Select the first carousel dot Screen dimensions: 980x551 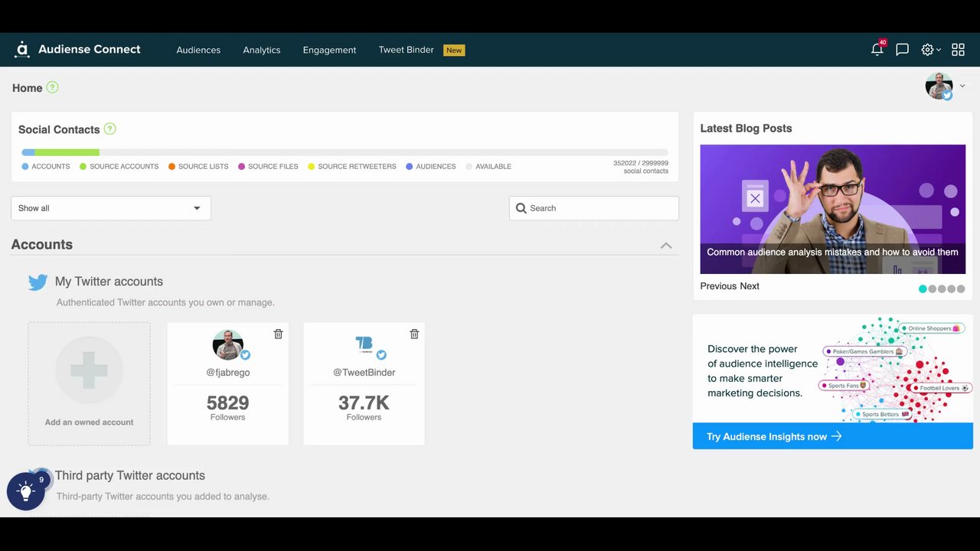pos(923,289)
